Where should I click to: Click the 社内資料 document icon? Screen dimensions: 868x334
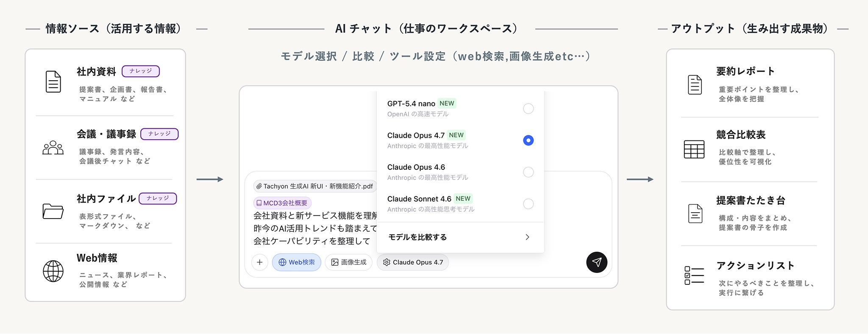point(53,81)
